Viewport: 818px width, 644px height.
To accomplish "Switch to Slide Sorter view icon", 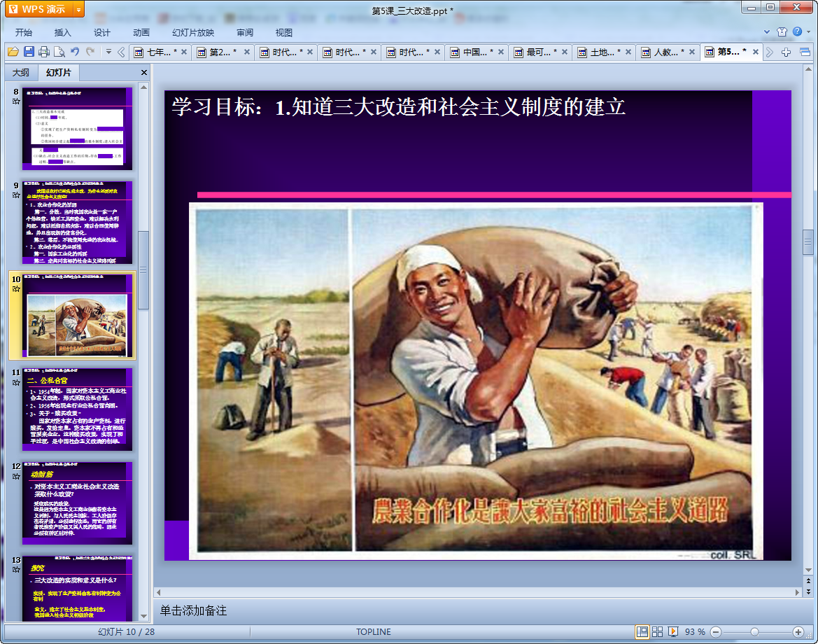I will point(657,632).
